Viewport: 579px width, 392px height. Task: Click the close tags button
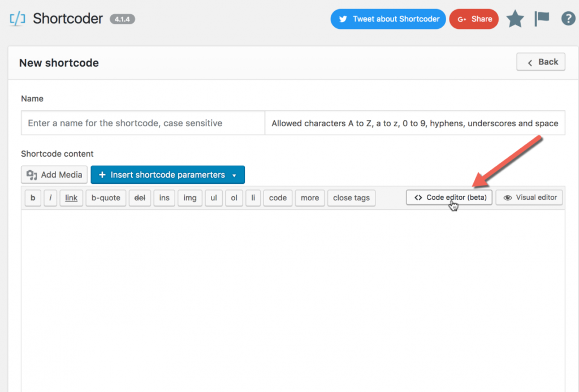click(351, 197)
